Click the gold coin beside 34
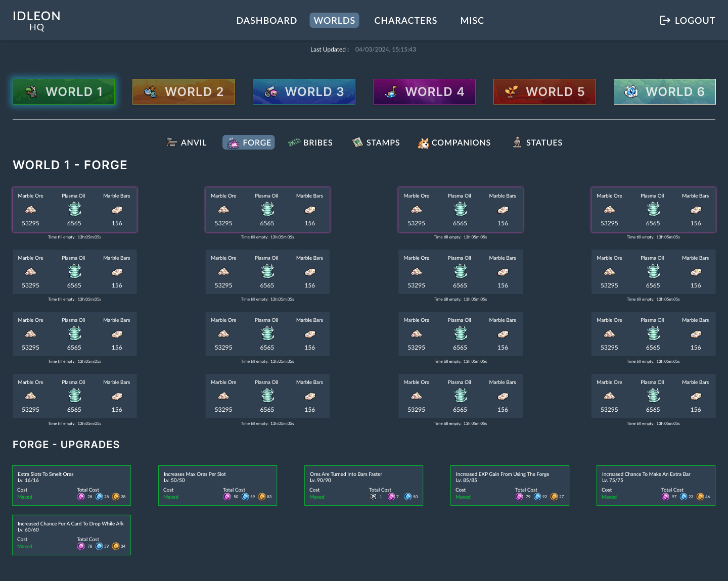 click(116, 546)
